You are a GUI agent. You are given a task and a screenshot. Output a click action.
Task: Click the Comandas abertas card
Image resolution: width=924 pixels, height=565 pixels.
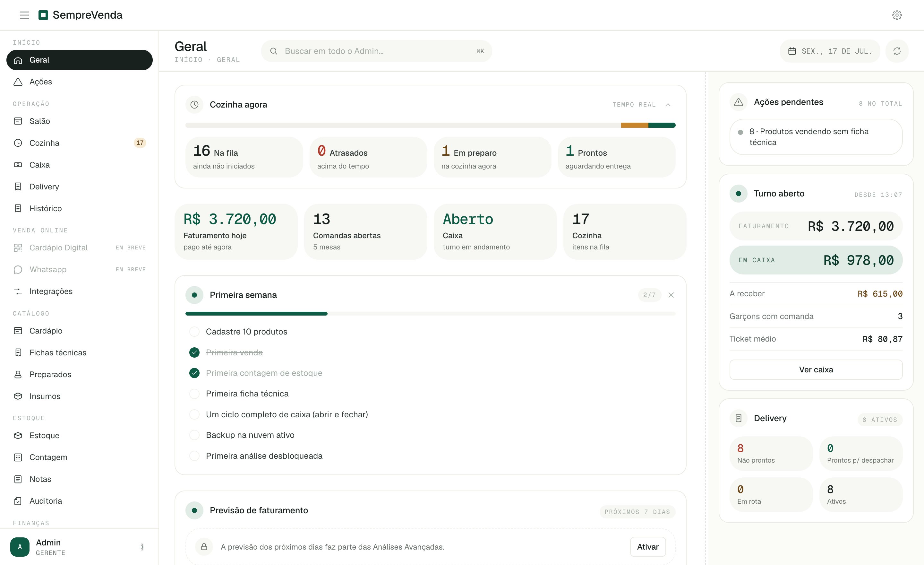pyautogui.click(x=365, y=231)
